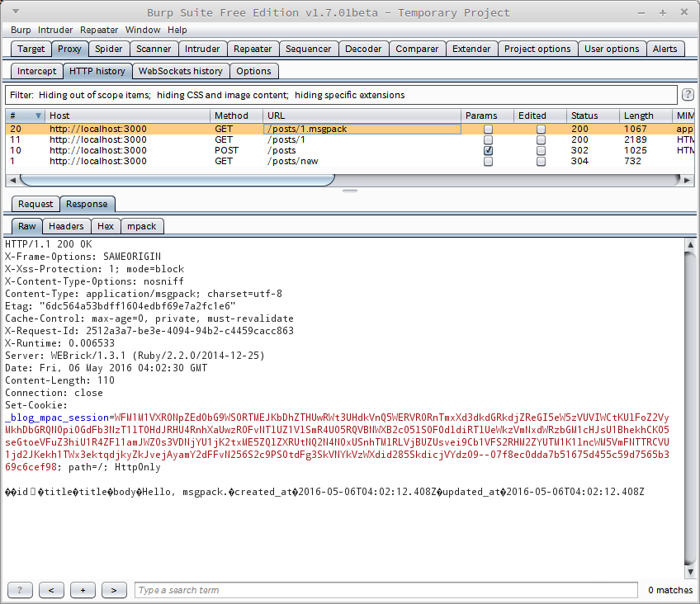700x604 pixels.
Task: Switch to the Decoder tab
Action: (363, 50)
